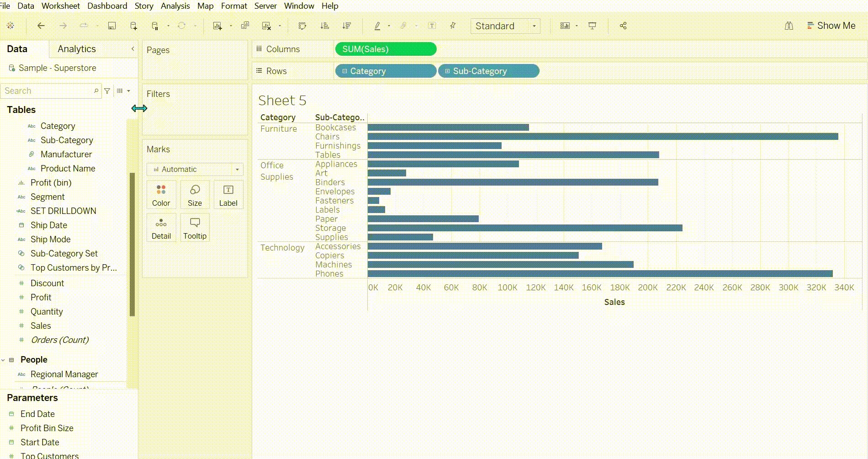Click the Sales axis title
868x459 pixels.
click(x=614, y=302)
